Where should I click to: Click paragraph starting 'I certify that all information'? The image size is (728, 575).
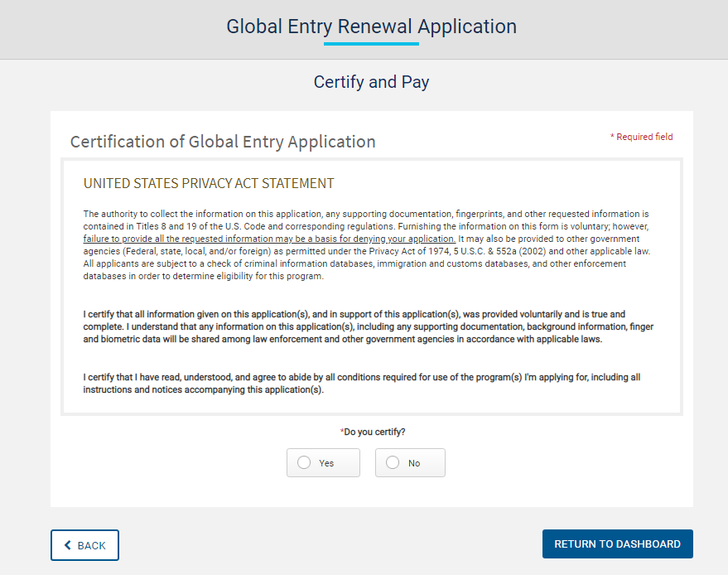(x=369, y=326)
